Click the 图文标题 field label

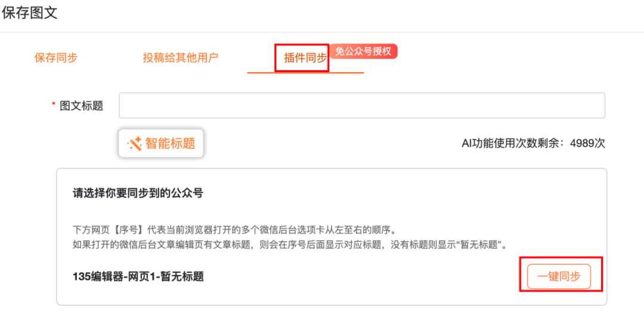(x=82, y=106)
